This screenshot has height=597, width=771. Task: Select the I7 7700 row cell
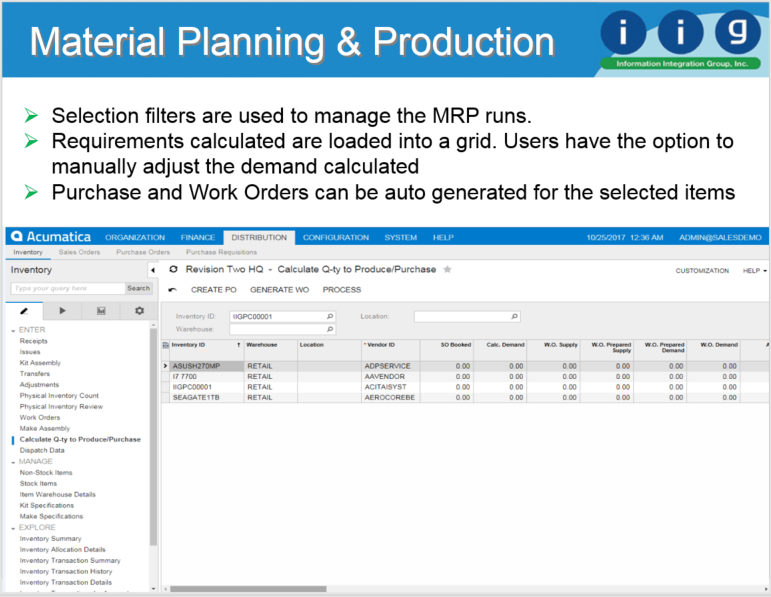(x=207, y=377)
